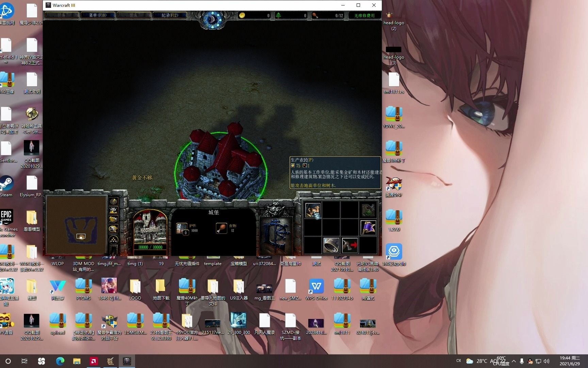Toggle formation movement button beside minimap
The width and height of the screenshot is (588, 368).
[113, 240]
